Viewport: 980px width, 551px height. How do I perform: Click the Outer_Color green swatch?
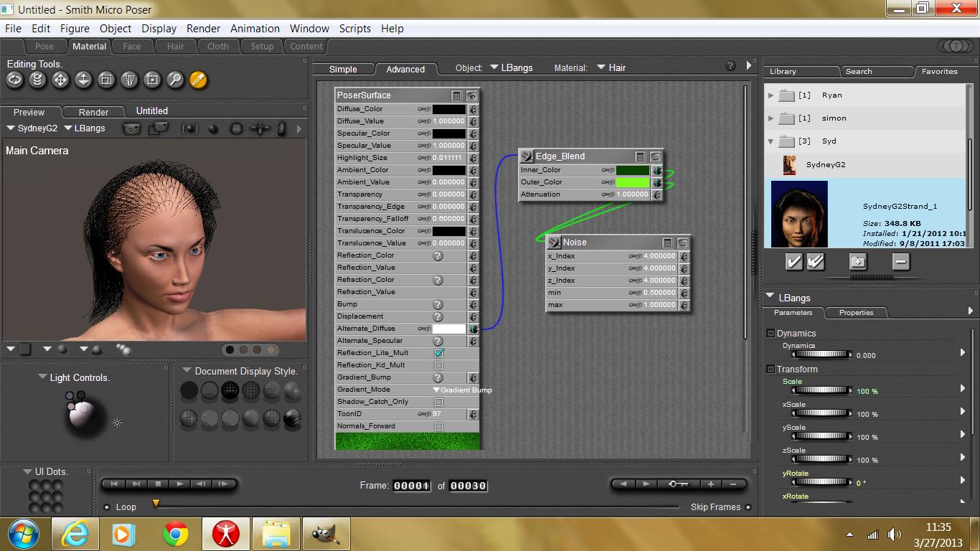(632, 182)
